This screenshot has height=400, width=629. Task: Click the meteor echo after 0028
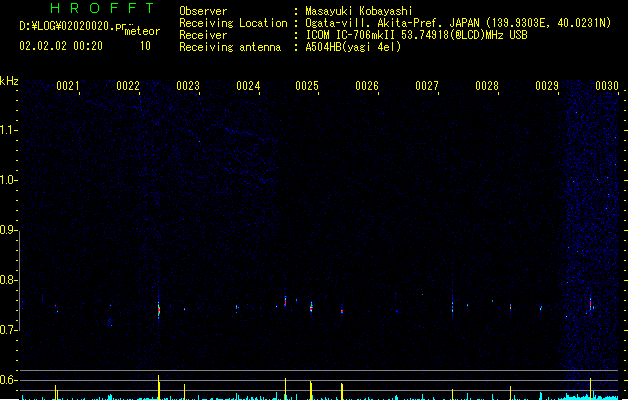[510, 307]
